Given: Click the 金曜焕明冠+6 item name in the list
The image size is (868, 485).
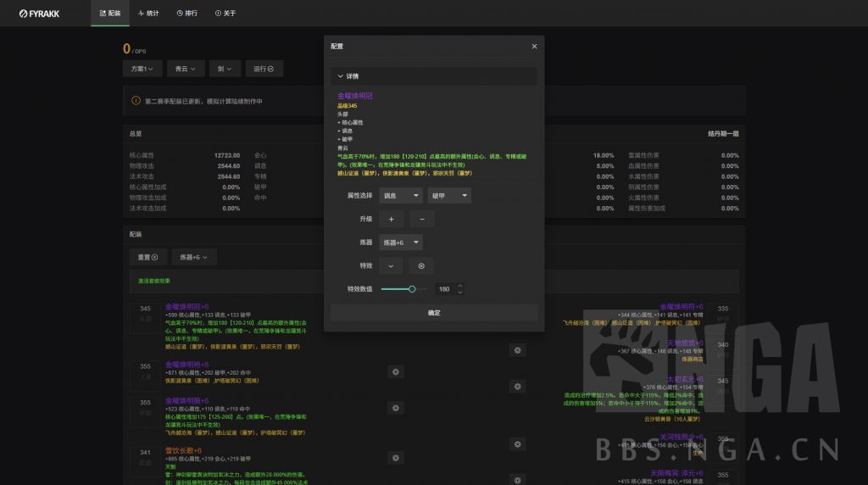Looking at the screenshot, I should pyautogui.click(x=186, y=307).
